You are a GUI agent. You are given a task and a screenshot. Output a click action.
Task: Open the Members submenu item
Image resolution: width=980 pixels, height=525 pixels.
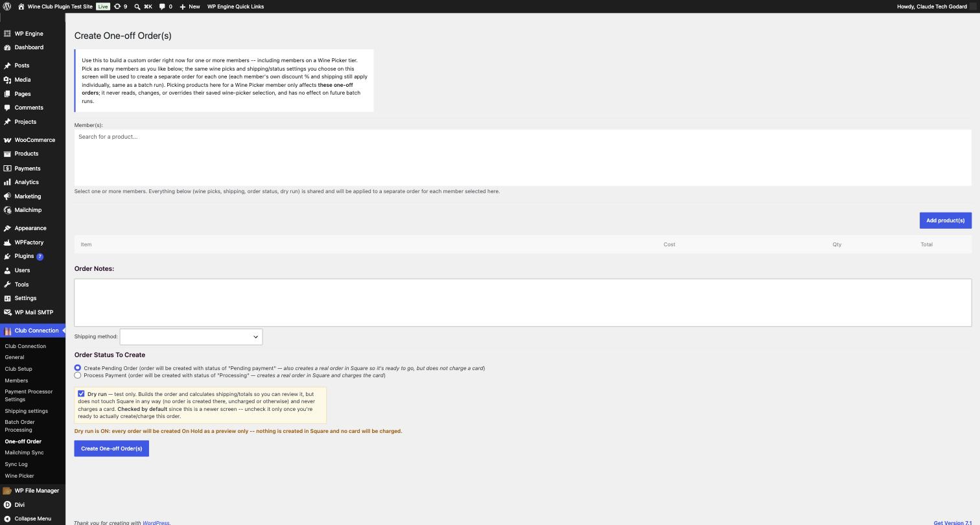(x=16, y=380)
